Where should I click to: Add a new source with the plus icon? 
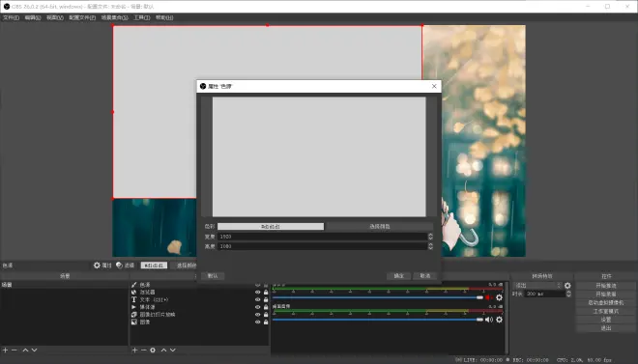(x=134, y=350)
